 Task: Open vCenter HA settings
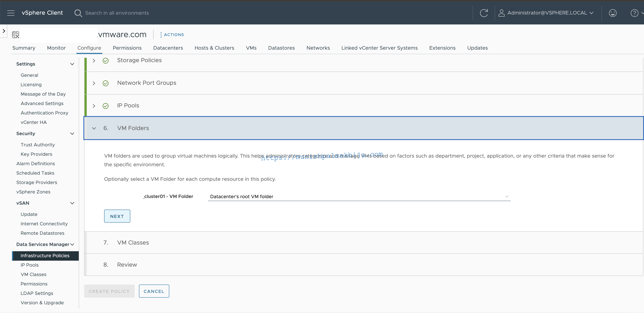34,122
